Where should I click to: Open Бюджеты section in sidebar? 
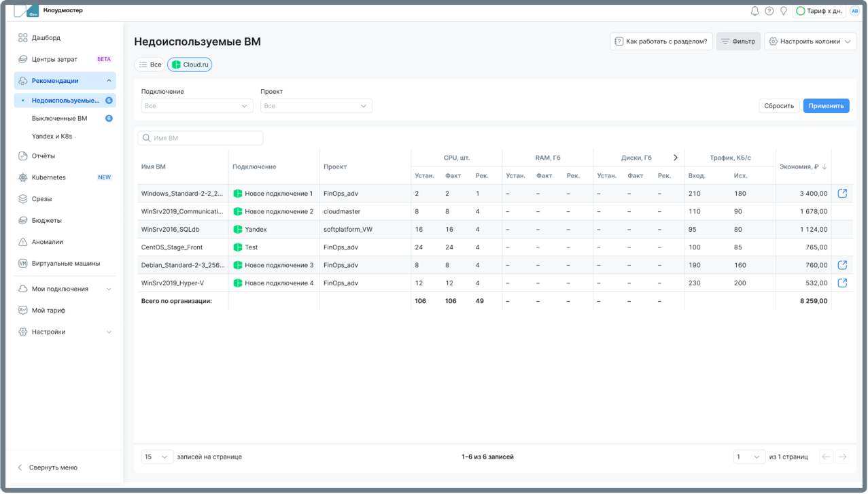pyautogui.click(x=46, y=220)
